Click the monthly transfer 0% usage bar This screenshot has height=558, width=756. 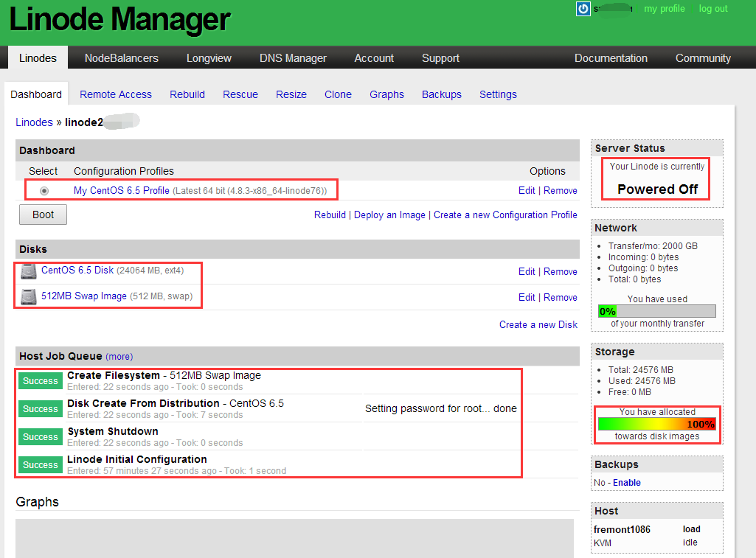pyautogui.click(x=657, y=311)
